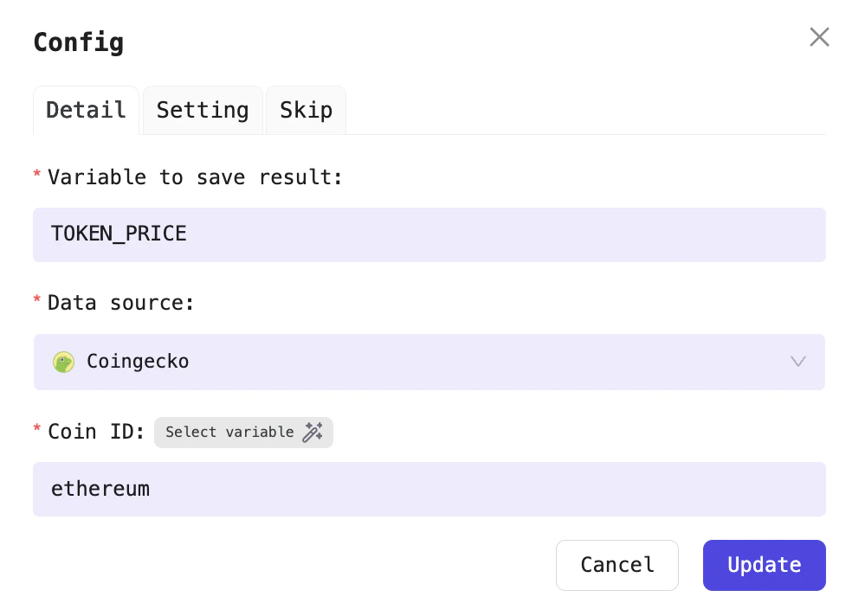Open the Skip tab

pos(305,110)
